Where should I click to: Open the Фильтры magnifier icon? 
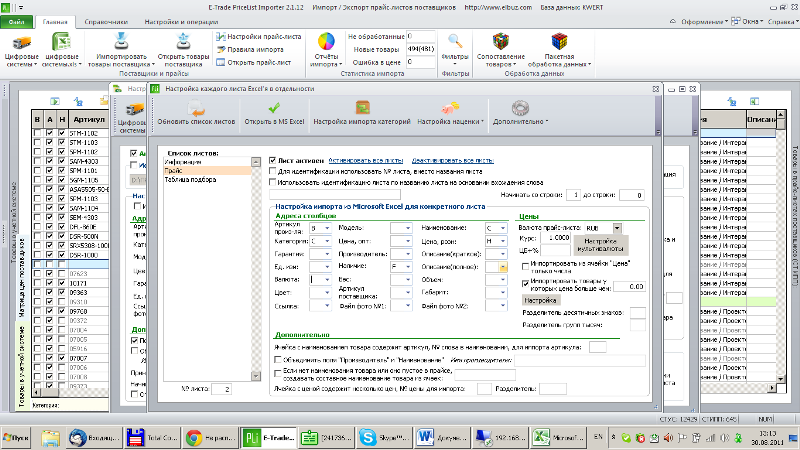(455, 50)
